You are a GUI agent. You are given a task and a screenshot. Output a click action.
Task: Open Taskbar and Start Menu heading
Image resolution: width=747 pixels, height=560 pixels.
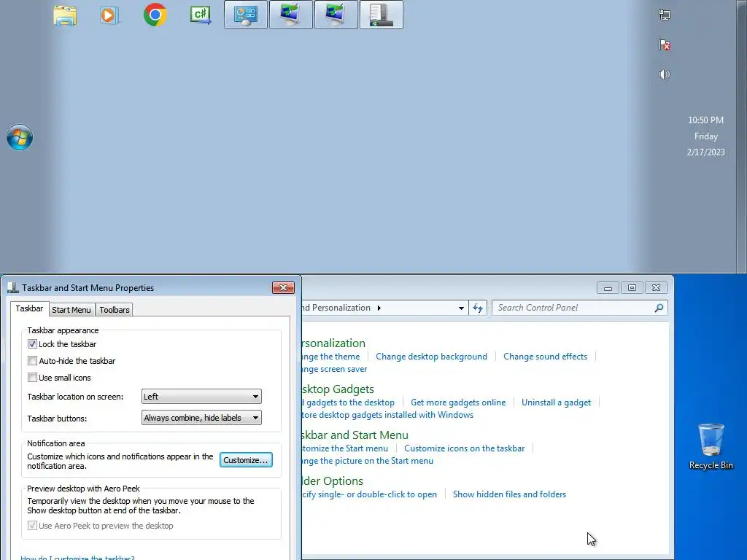click(x=355, y=435)
